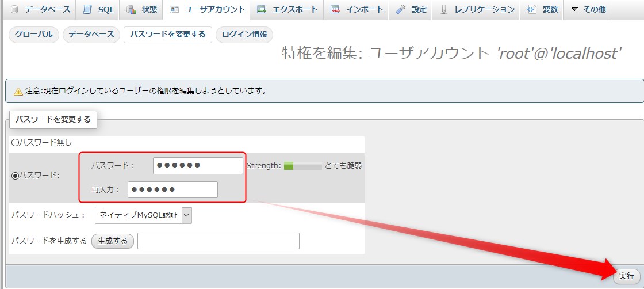Switch to the 変数 tab
The width and height of the screenshot is (644, 289).
tap(544, 9)
